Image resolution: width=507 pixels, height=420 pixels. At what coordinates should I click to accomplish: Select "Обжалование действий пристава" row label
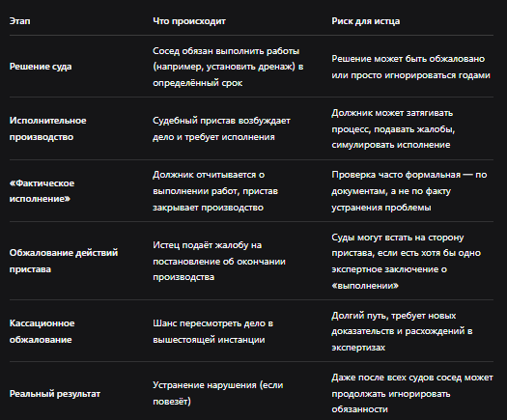[64, 261]
